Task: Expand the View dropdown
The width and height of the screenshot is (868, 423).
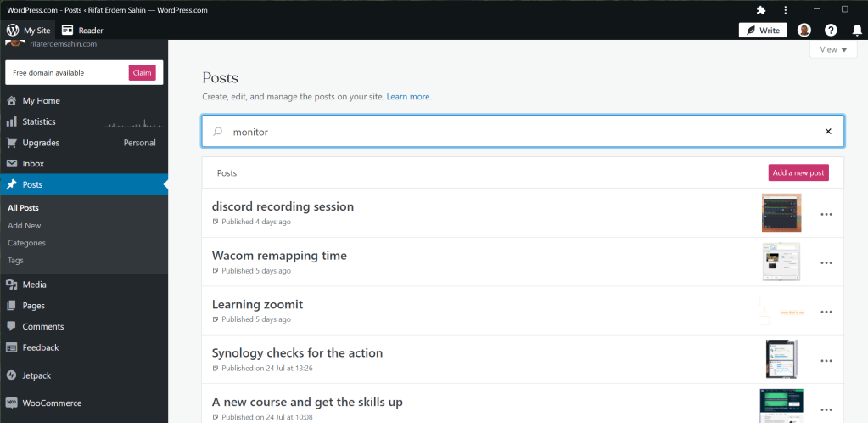Action: click(833, 49)
